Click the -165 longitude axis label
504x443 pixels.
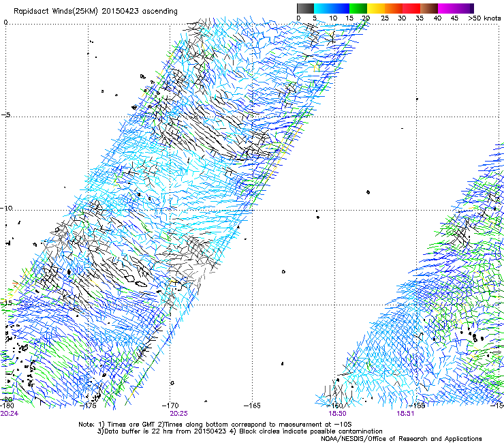click(x=252, y=406)
